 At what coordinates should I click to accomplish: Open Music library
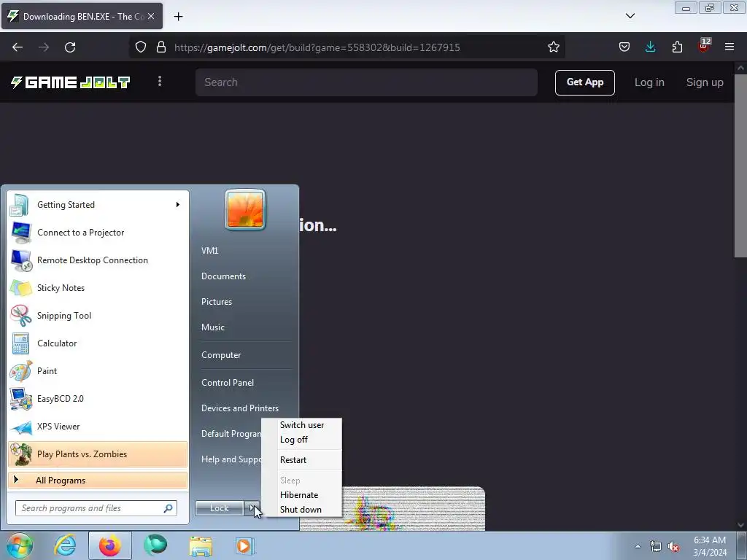213,327
